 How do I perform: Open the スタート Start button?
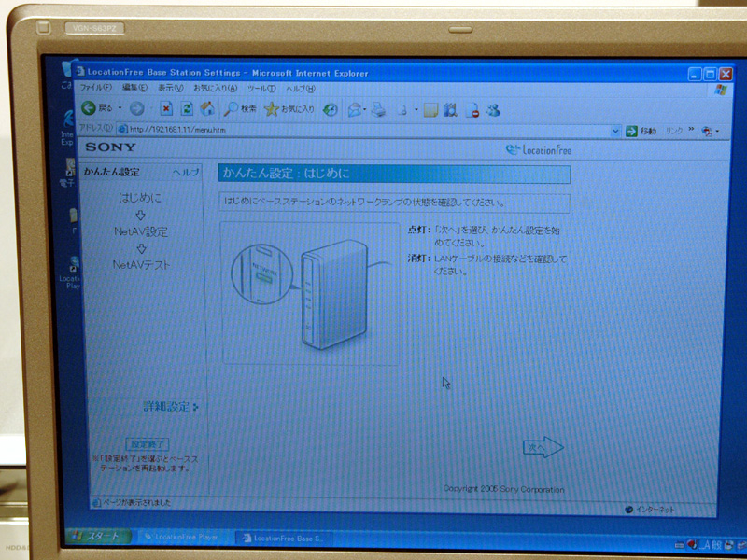pyautogui.click(x=99, y=537)
